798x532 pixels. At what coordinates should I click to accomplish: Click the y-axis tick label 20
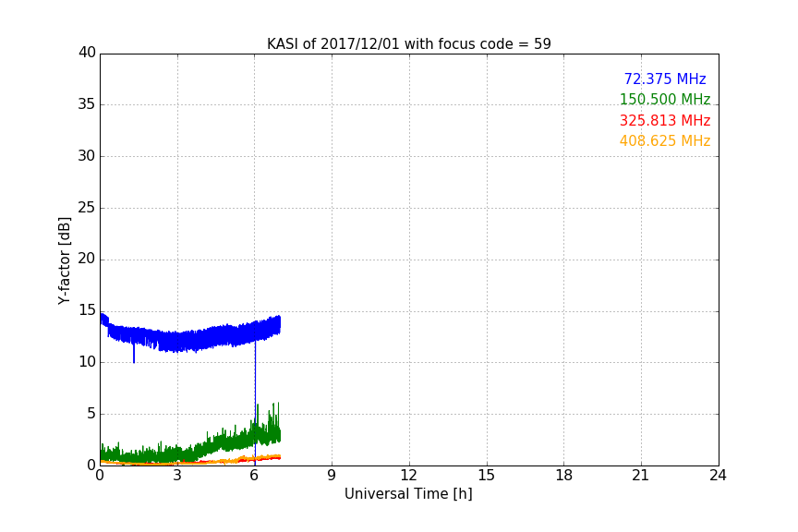pos(87,259)
